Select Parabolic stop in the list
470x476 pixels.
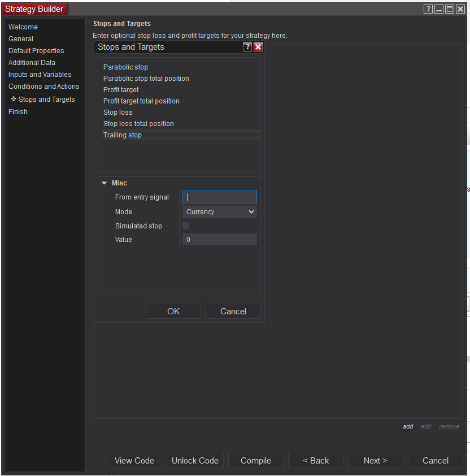point(181,67)
